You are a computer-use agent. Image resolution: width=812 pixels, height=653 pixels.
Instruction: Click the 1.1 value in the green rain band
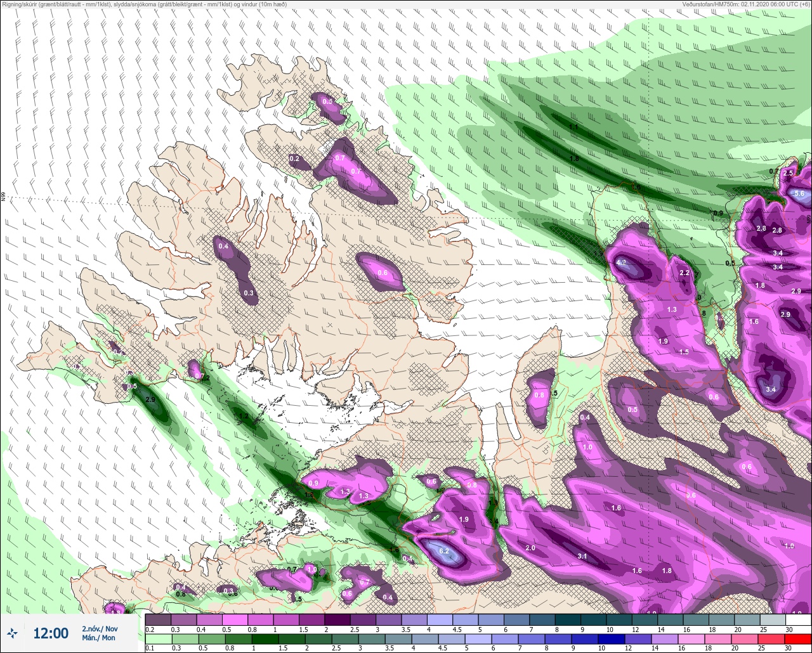(x=573, y=127)
